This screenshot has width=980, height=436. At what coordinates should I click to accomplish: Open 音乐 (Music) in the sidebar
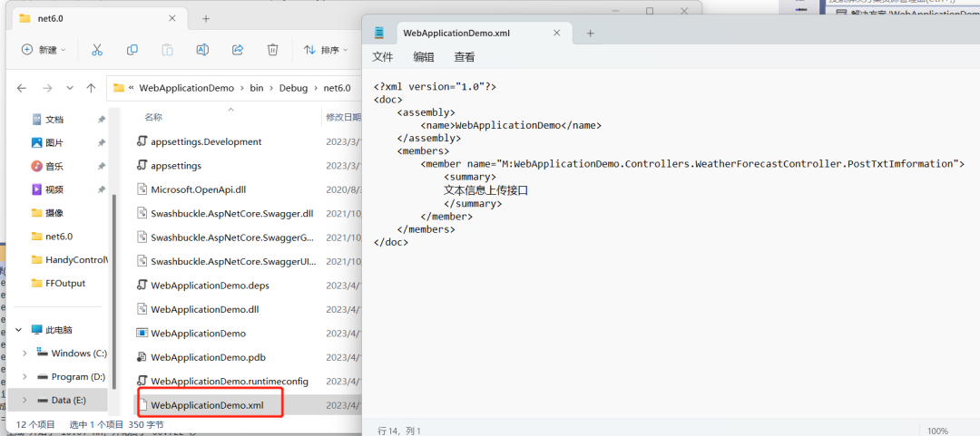click(x=54, y=166)
